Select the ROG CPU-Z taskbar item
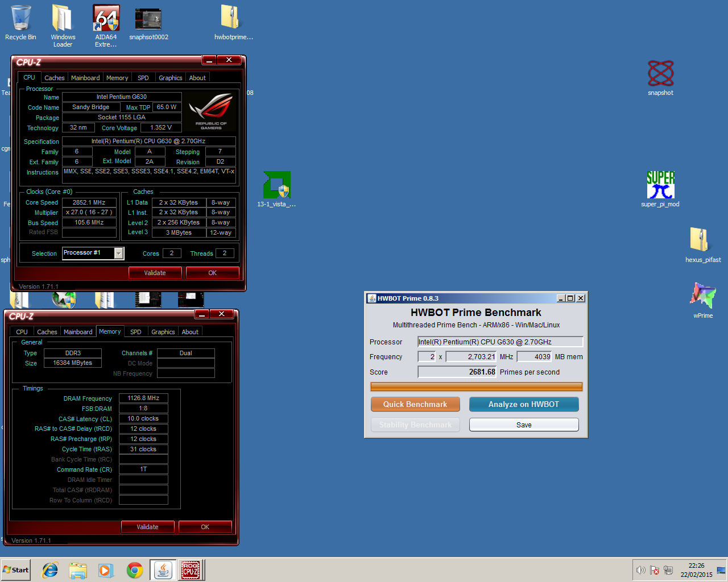Screen dimensions: 728x582 point(191,570)
